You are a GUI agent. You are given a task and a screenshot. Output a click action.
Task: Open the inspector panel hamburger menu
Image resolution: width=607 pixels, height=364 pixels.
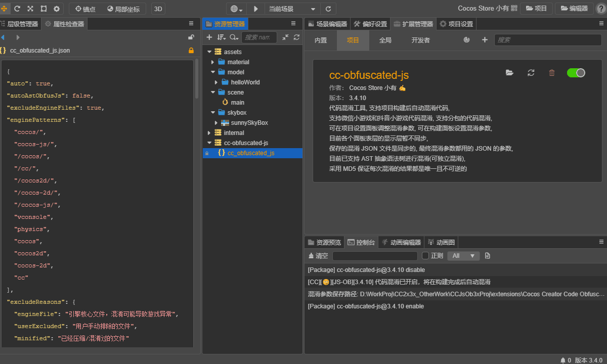pos(191,24)
